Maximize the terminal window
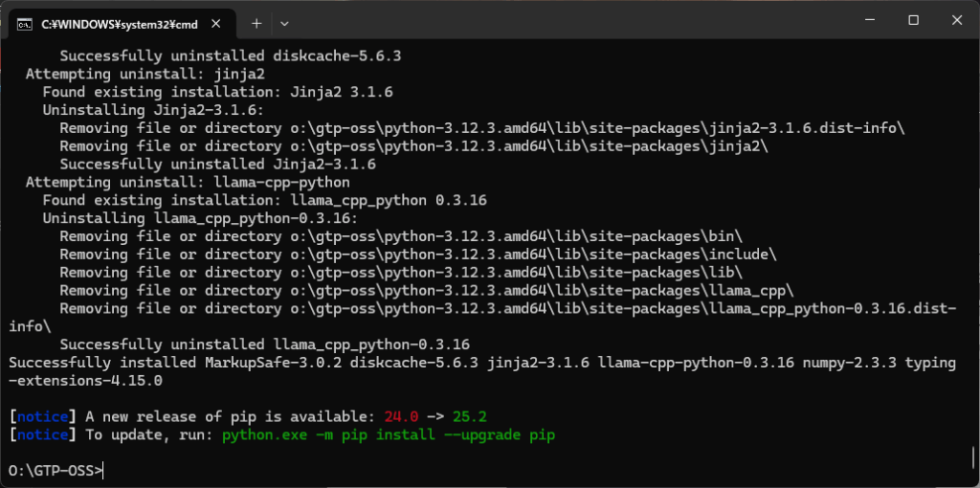Screen dimensions: 980x488 (x=913, y=21)
